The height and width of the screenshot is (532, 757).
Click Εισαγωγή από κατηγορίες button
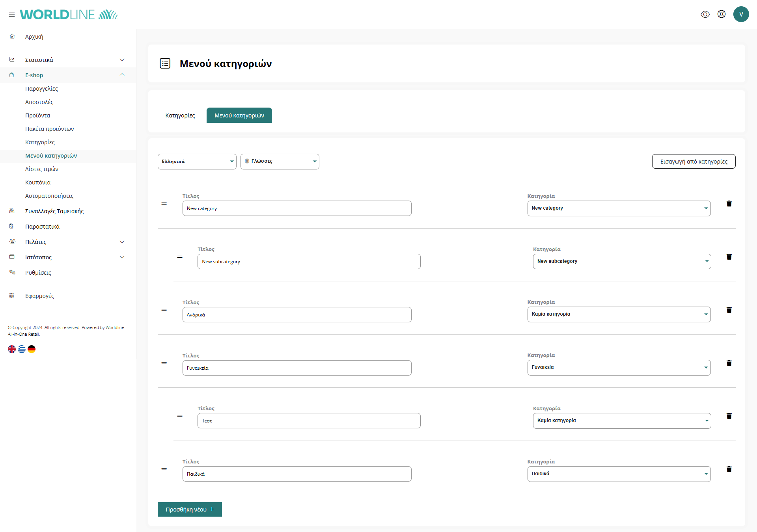(x=693, y=162)
